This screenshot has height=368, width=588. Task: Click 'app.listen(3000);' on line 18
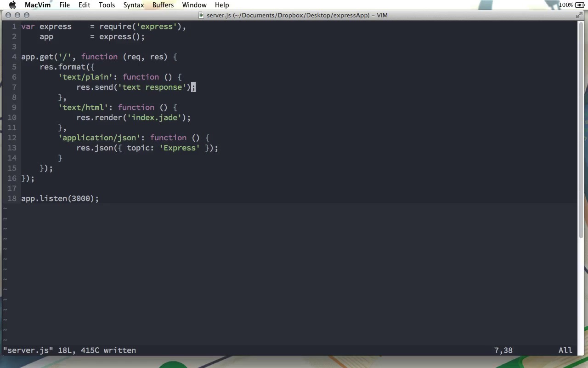coord(60,199)
